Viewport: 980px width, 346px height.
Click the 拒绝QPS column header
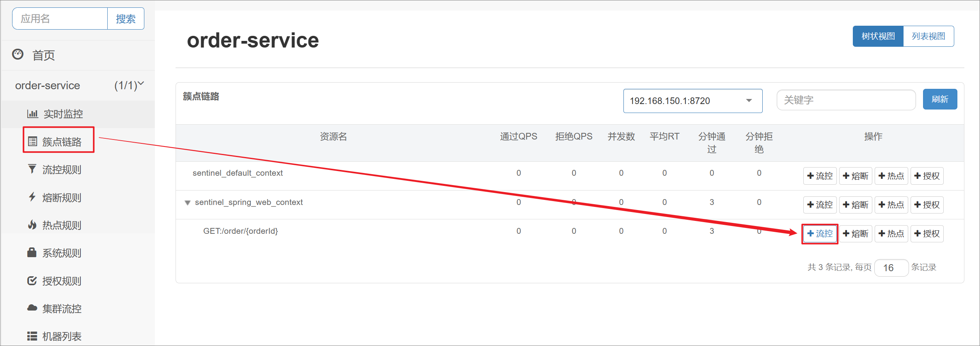pos(573,136)
